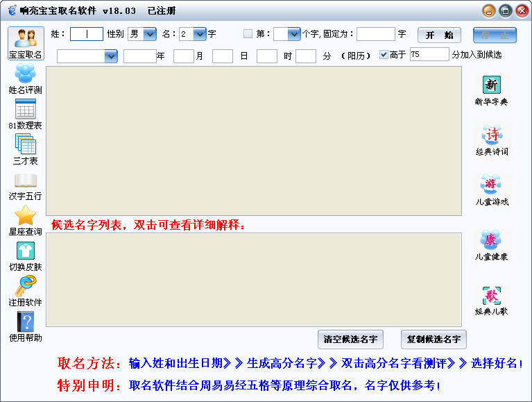Open the calendar type dropdown before 年
532x402 pixels.
tap(111, 56)
